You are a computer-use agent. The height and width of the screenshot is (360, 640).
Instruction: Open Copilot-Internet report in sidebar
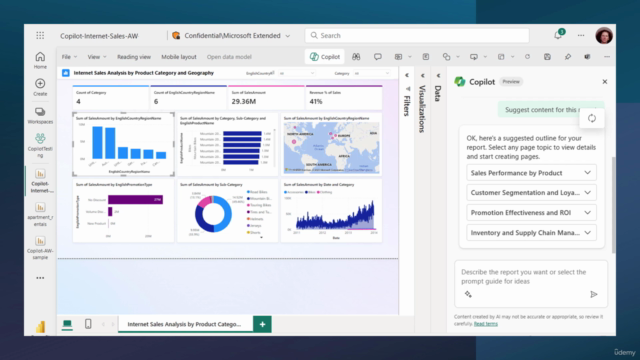[x=40, y=181]
